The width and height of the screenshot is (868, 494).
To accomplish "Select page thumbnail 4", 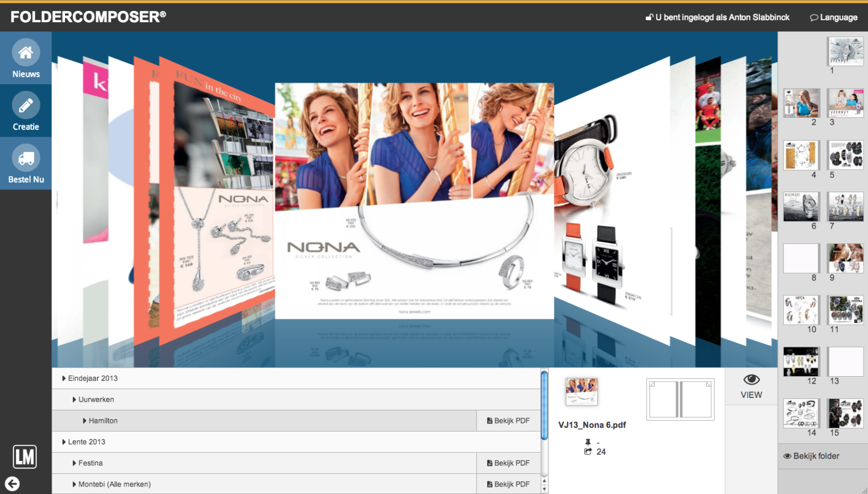I will [x=801, y=155].
